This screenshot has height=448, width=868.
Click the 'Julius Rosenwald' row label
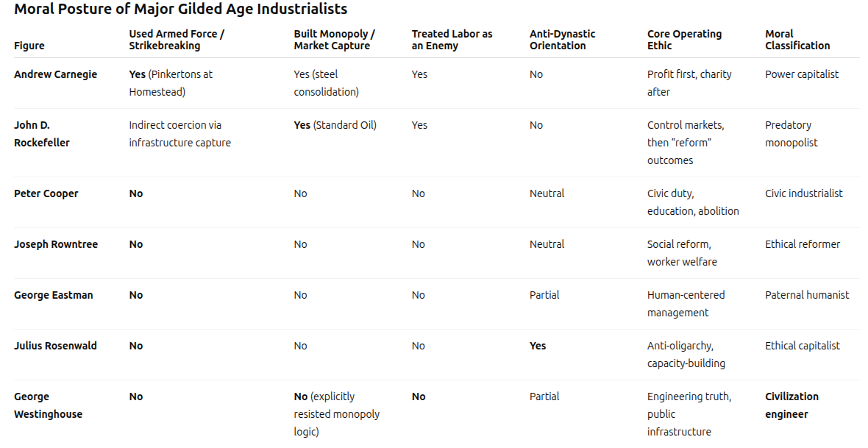point(55,346)
